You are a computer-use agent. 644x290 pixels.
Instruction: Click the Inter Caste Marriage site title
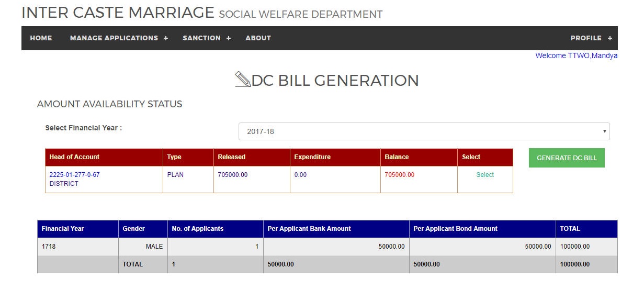118,13
